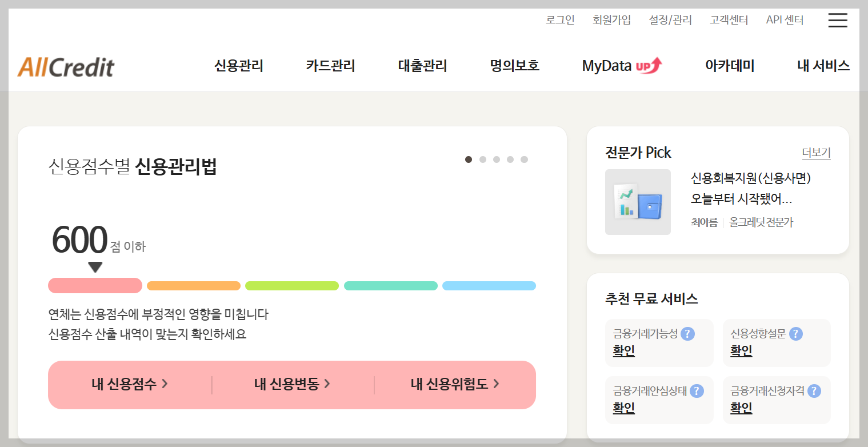Open the hamburger menu
The width and height of the screenshot is (868, 447).
click(837, 20)
